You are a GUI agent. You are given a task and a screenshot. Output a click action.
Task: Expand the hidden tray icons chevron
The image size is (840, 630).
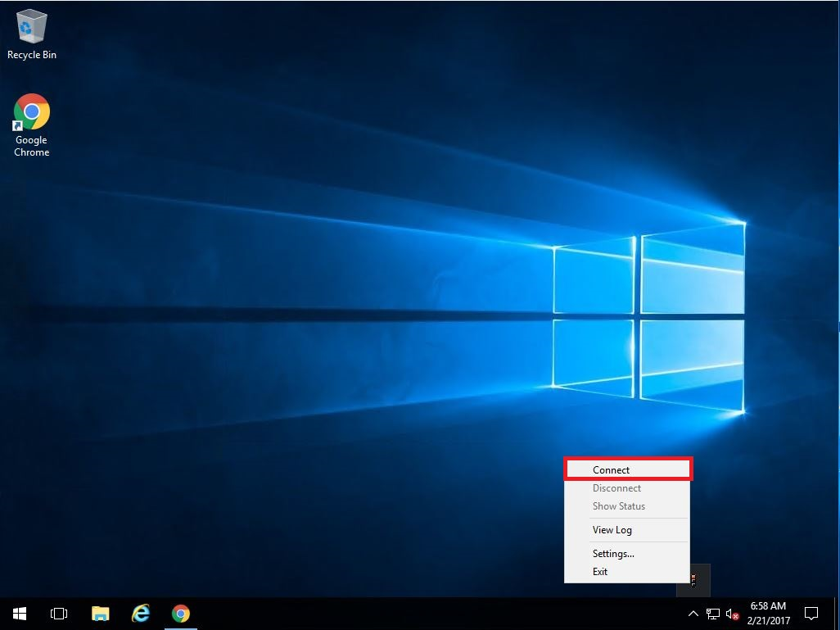[x=693, y=614]
